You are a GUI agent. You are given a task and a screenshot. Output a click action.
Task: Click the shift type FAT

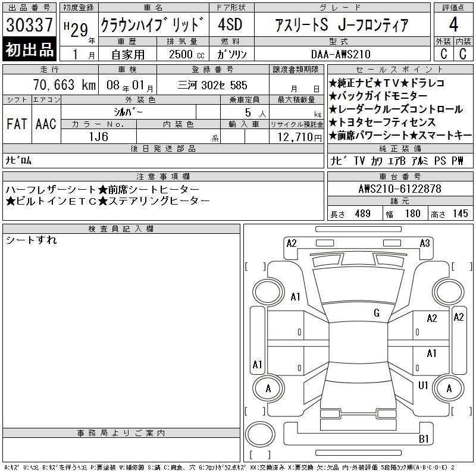[17, 124]
